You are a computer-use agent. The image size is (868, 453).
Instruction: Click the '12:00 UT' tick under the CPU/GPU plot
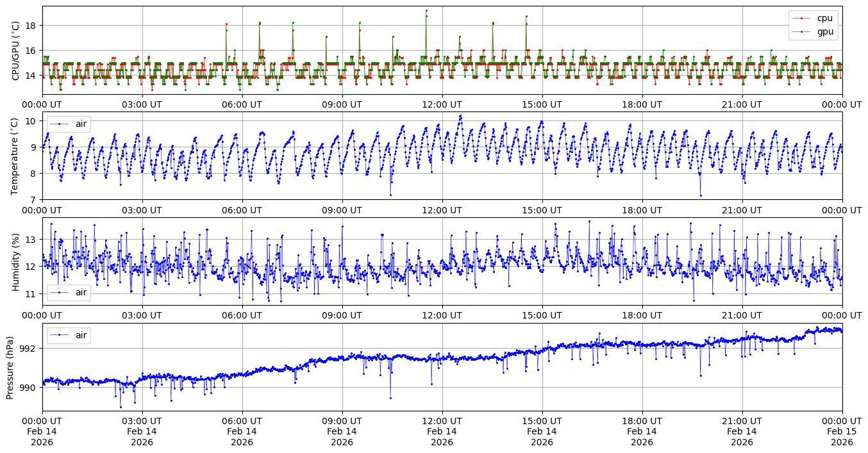tap(442, 104)
